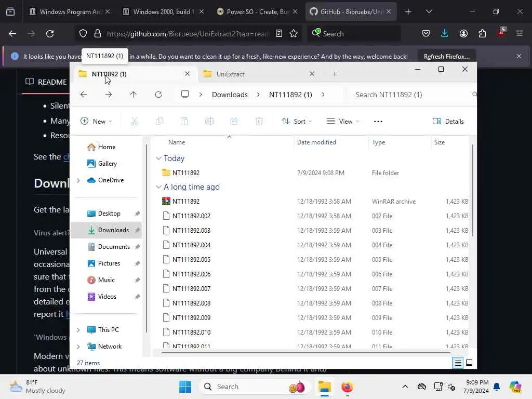Refresh the Explorer folder view

tap(158, 95)
